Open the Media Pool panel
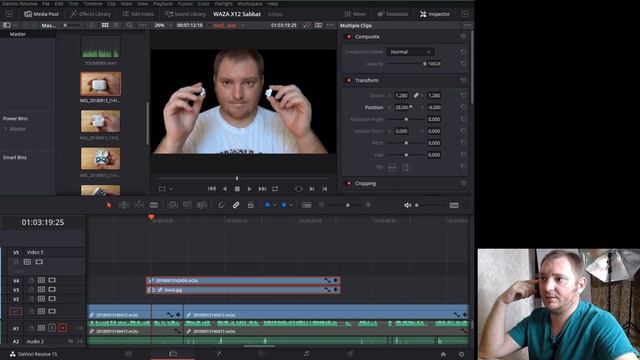 tap(41, 14)
